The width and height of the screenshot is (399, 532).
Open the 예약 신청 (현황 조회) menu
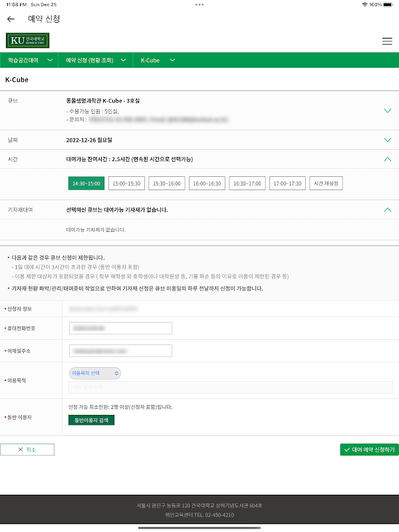95,61
